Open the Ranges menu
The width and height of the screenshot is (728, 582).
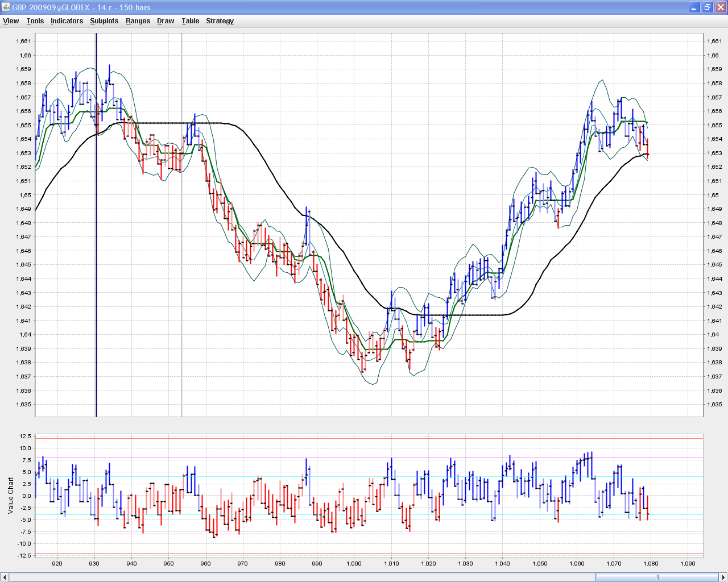pos(138,21)
